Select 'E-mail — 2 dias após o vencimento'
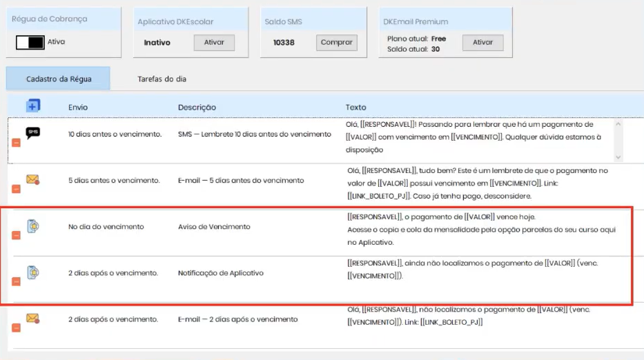Viewport: 644px width, 360px height. [x=237, y=319]
